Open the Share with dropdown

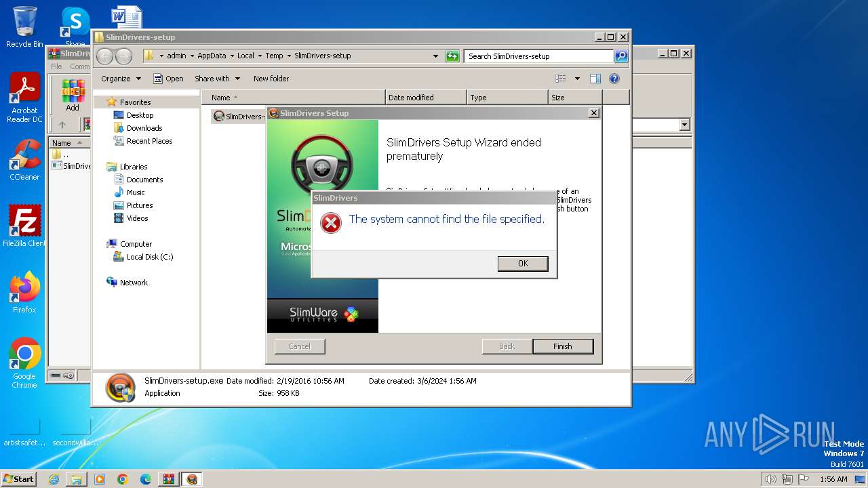[x=216, y=79]
